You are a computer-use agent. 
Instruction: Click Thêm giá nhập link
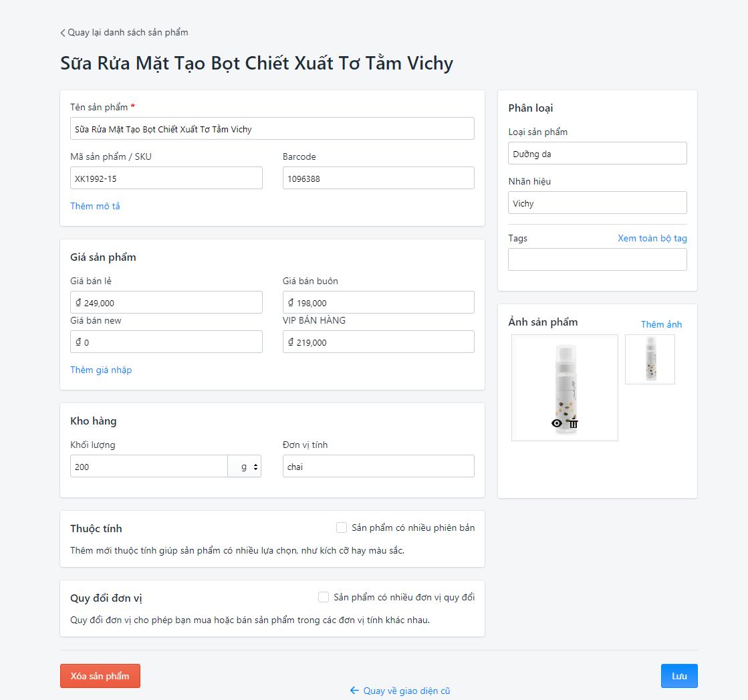101,370
